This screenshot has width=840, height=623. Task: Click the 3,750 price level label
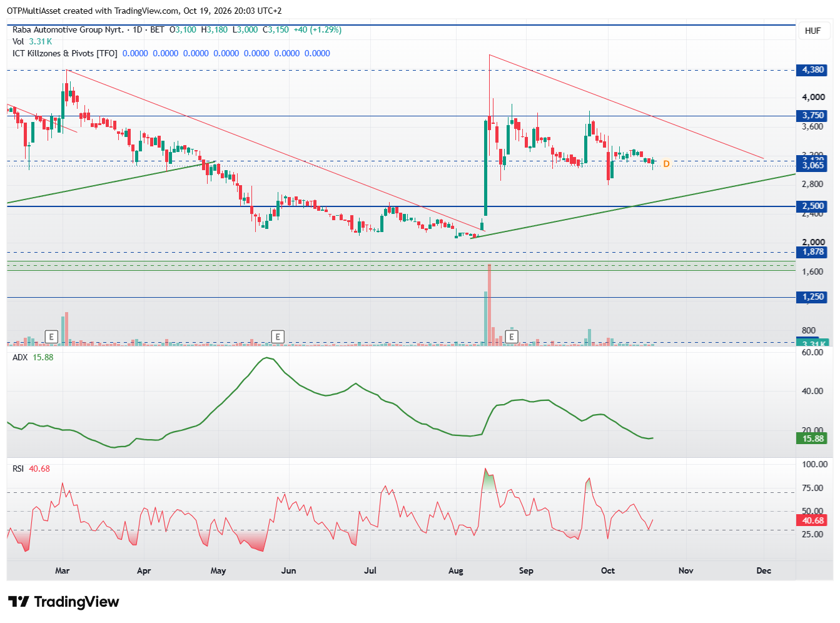point(813,115)
